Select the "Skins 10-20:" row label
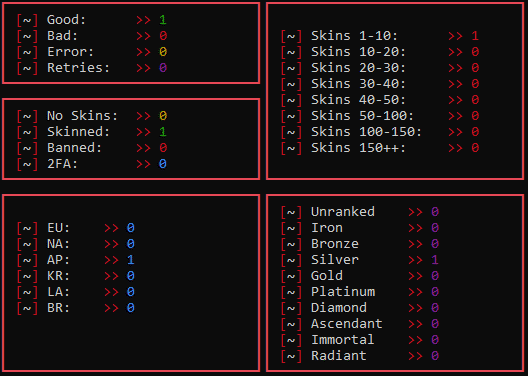This screenshot has height=376, width=528. point(359,52)
